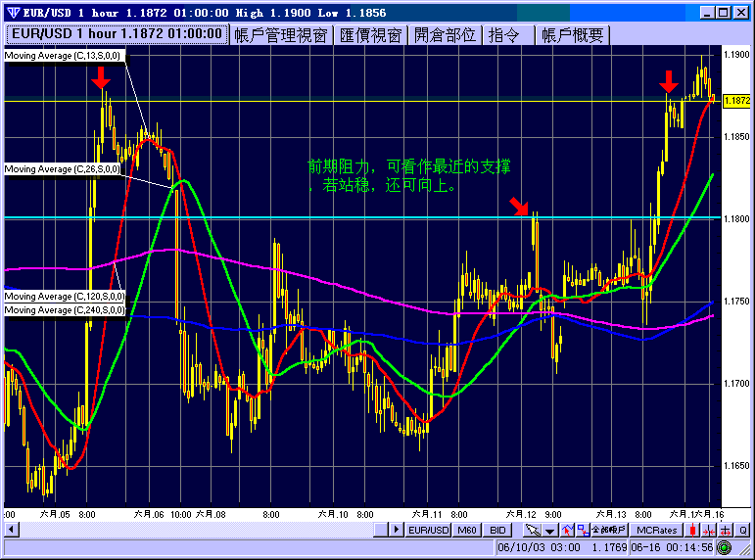Click the 六月.05 date axis label

tap(55, 514)
